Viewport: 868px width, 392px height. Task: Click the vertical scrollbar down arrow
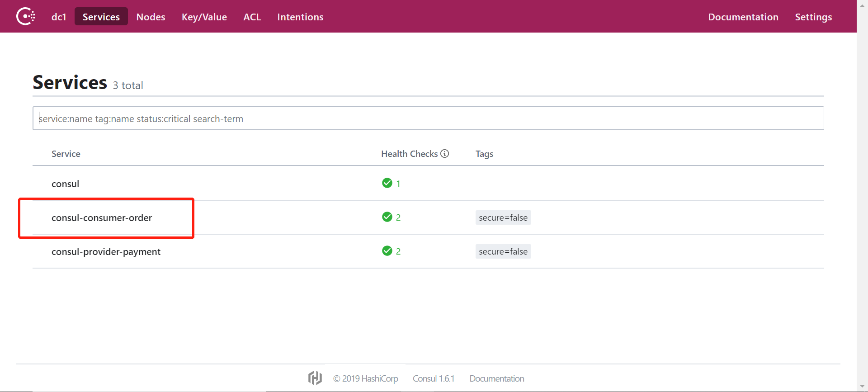click(862, 387)
